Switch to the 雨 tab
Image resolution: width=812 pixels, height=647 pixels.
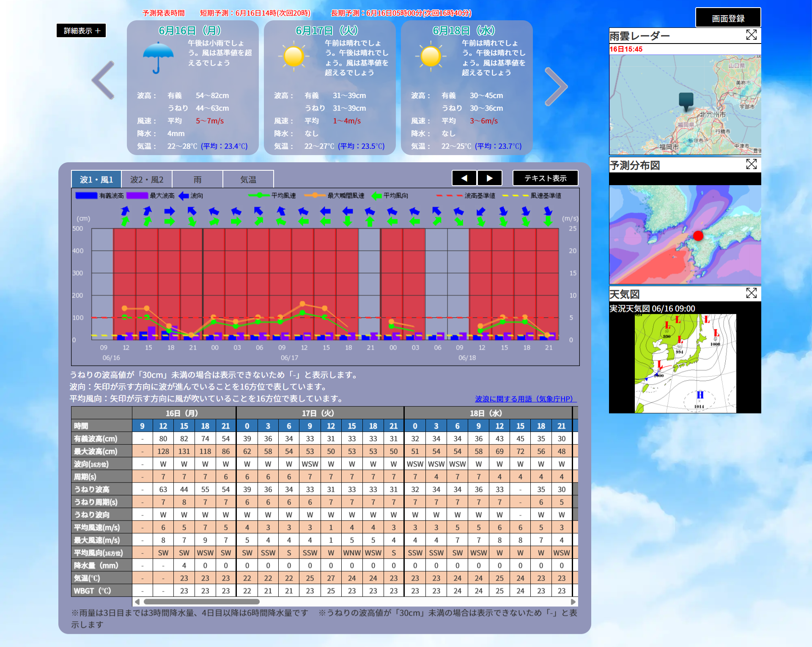198,180
